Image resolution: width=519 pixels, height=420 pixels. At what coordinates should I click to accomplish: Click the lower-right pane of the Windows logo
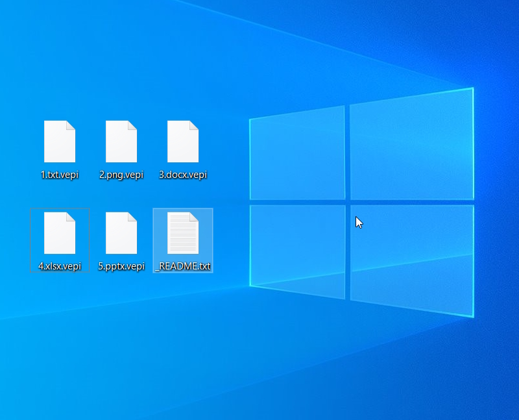411,260
